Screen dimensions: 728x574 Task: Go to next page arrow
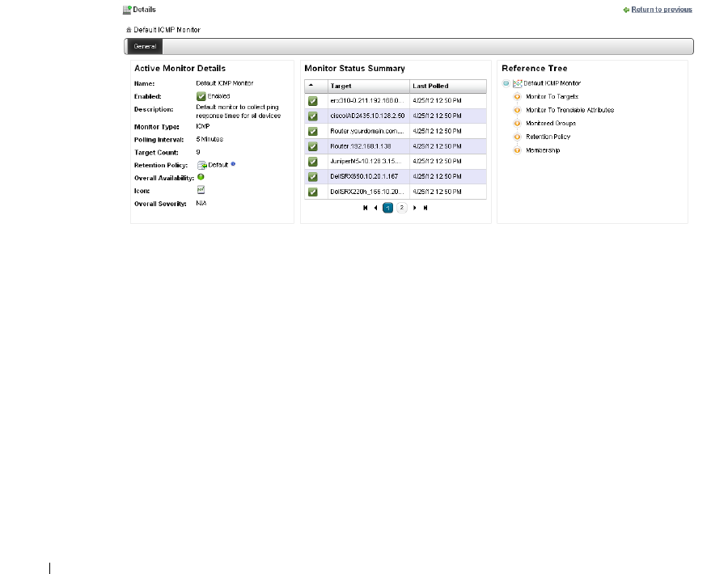pos(415,208)
